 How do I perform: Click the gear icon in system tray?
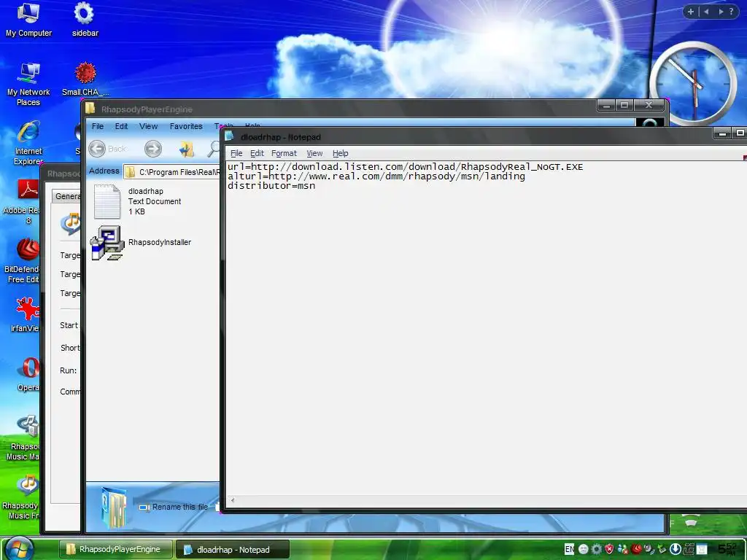pyautogui.click(x=597, y=549)
